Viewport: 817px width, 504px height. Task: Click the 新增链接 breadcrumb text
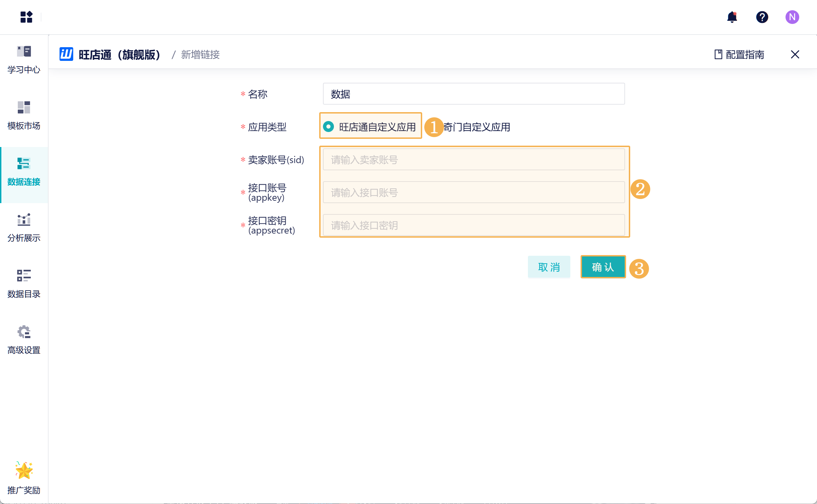click(x=200, y=54)
